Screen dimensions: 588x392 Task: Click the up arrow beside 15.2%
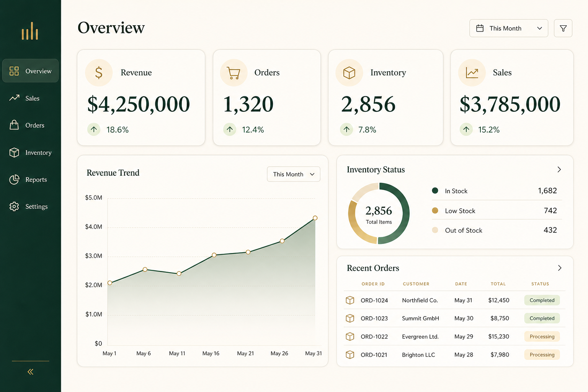[466, 129]
